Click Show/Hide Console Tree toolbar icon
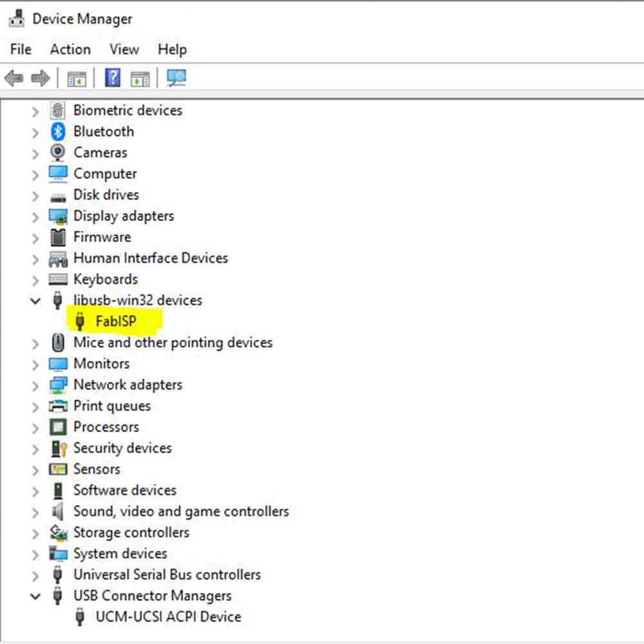The height and width of the screenshot is (644, 644). (x=77, y=79)
